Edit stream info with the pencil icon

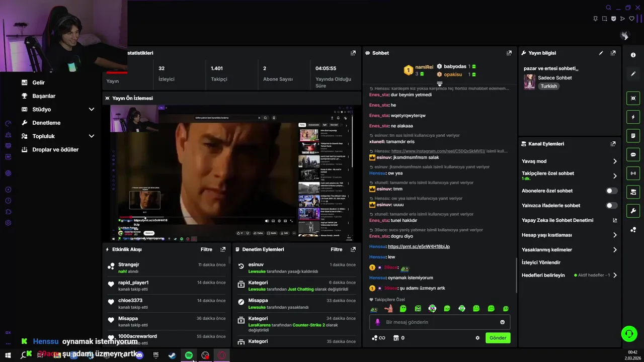tap(601, 53)
